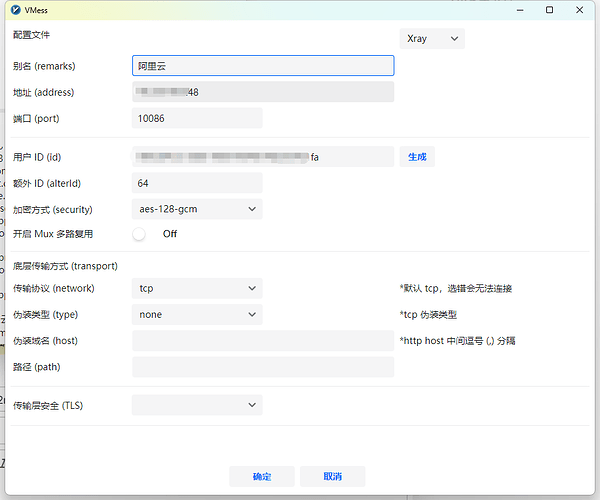Click the 底层传输方式 (transport) heading
This screenshot has height=500, width=600.
coord(65,266)
